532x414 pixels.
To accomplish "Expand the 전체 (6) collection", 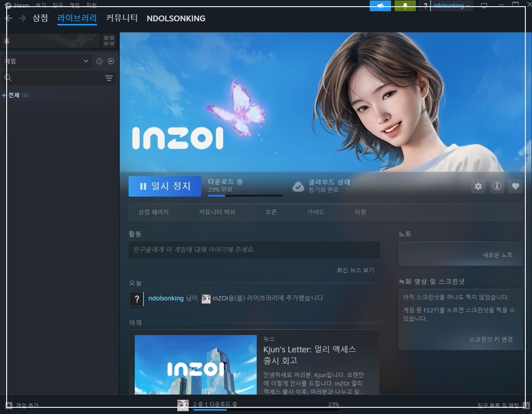I will [x=4, y=95].
